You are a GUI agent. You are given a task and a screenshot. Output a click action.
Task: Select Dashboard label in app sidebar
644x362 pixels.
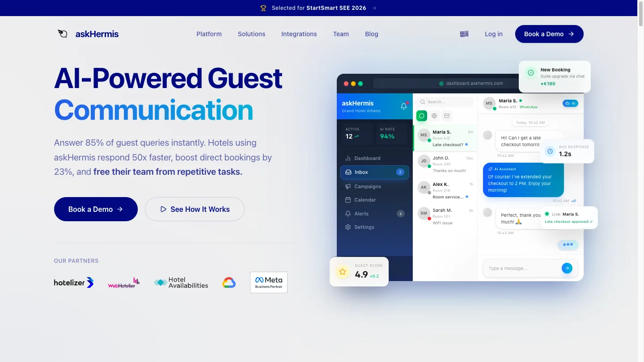coord(367,158)
